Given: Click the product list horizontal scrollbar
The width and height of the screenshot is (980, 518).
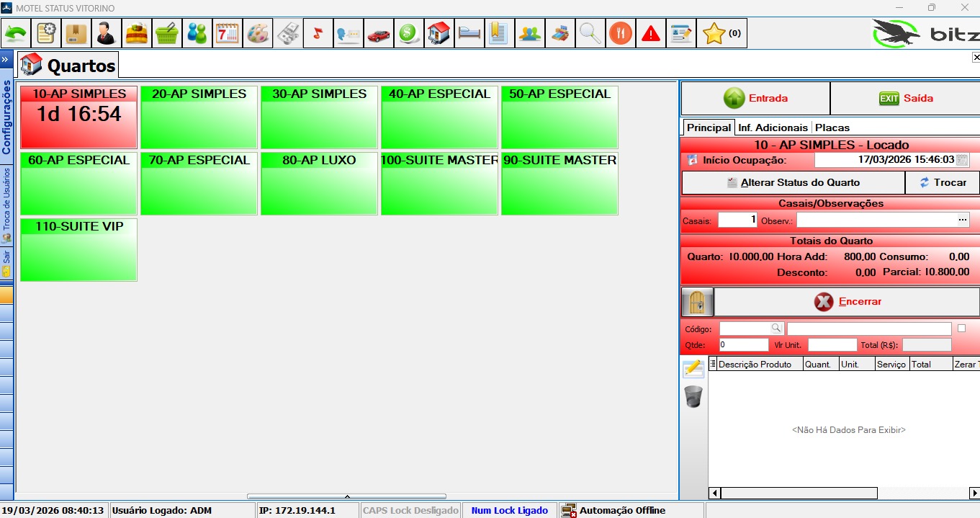Looking at the screenshot, I should point(799,494).
